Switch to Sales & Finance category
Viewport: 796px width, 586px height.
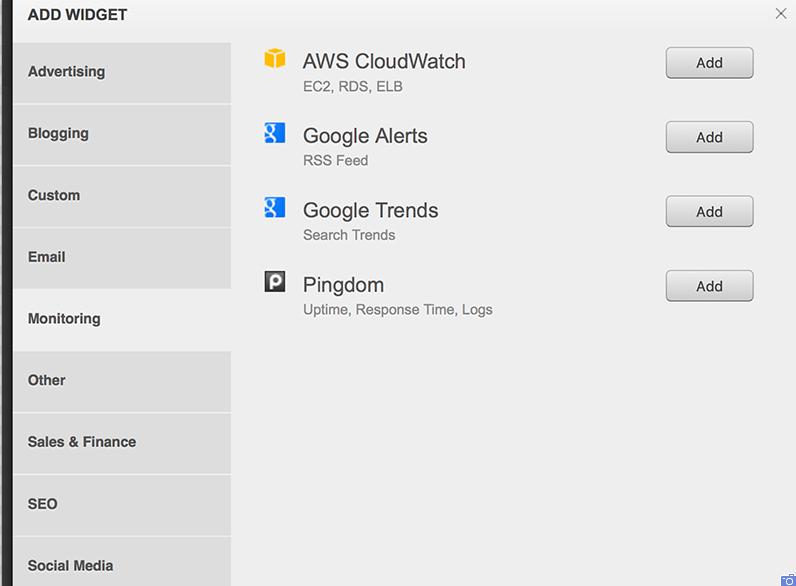point(122,443)
